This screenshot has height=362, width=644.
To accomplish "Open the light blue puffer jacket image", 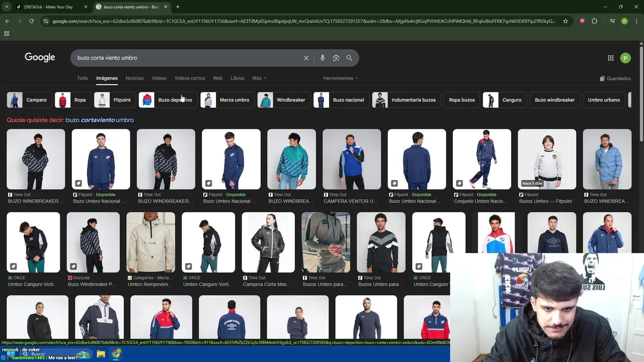I will (607, 159).
